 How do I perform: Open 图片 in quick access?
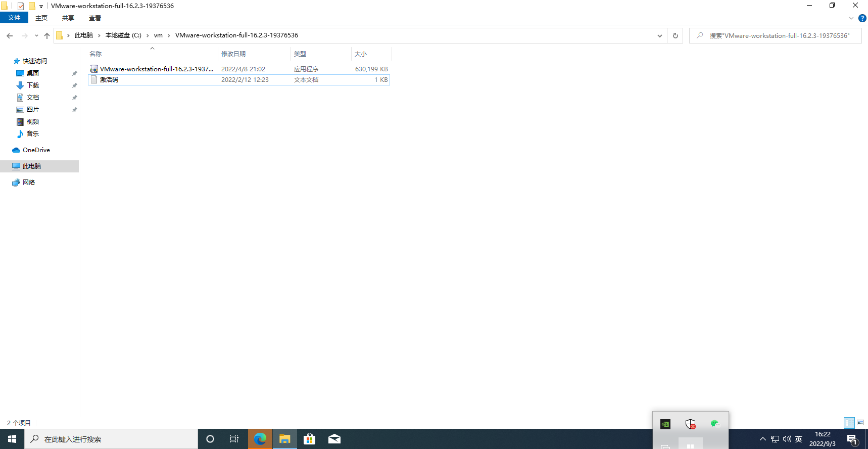(x=33, y=110)
